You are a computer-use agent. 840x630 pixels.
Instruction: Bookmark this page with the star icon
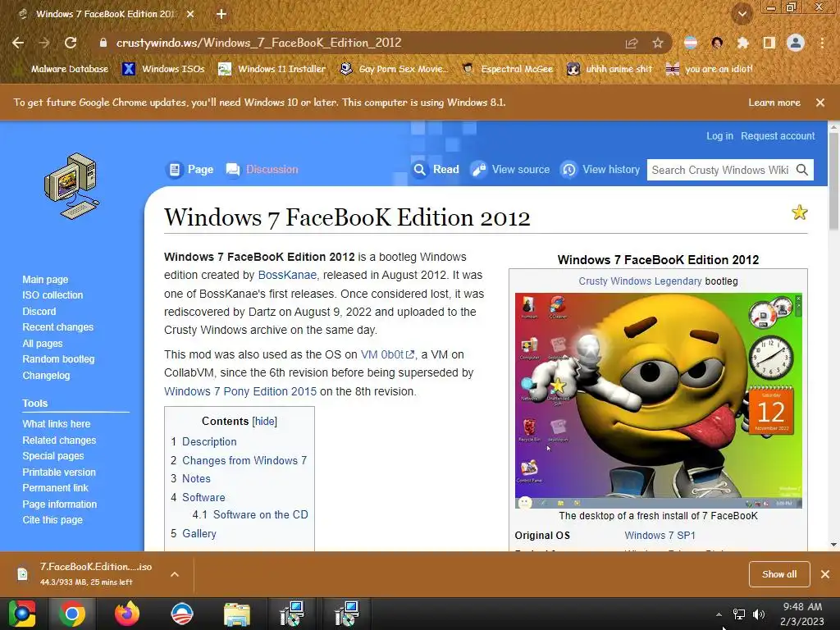coord(658,43)
